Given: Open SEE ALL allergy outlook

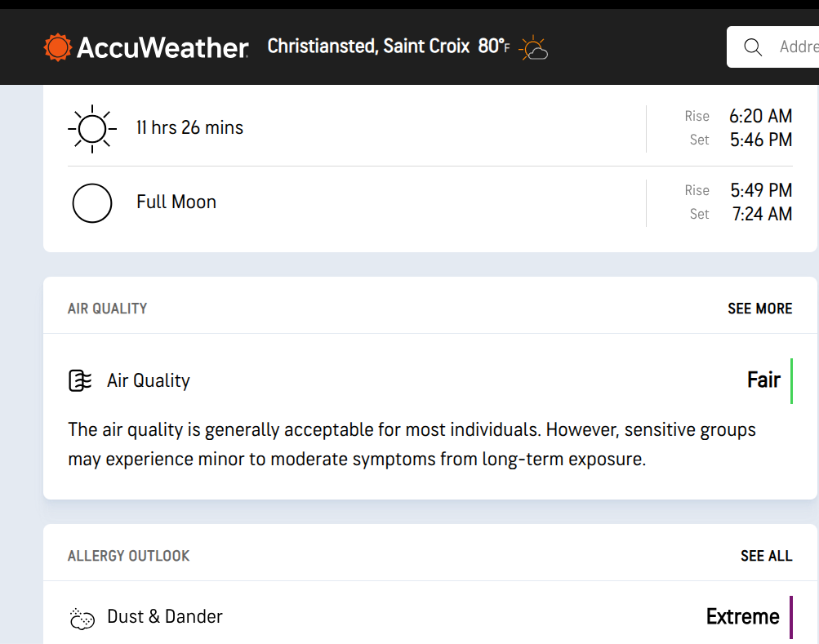Looking at the screenshot, I should (x=766, y=556).
